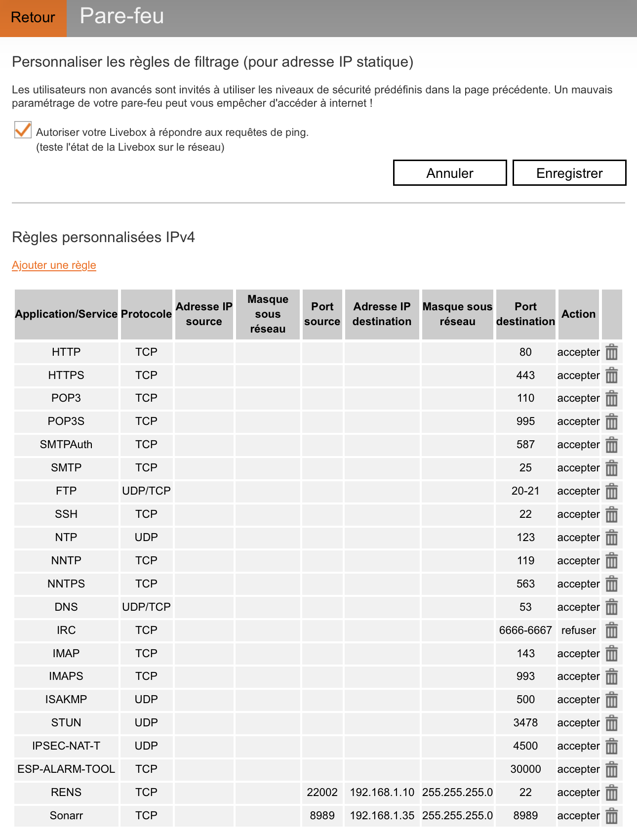Save settings with Enregistrer button

[x=569, y=173]
